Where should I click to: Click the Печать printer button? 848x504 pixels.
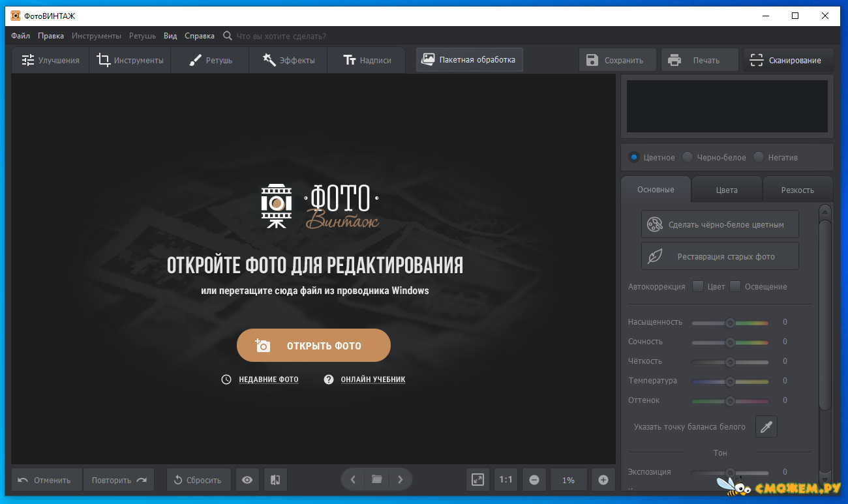(x=699, y=60)
